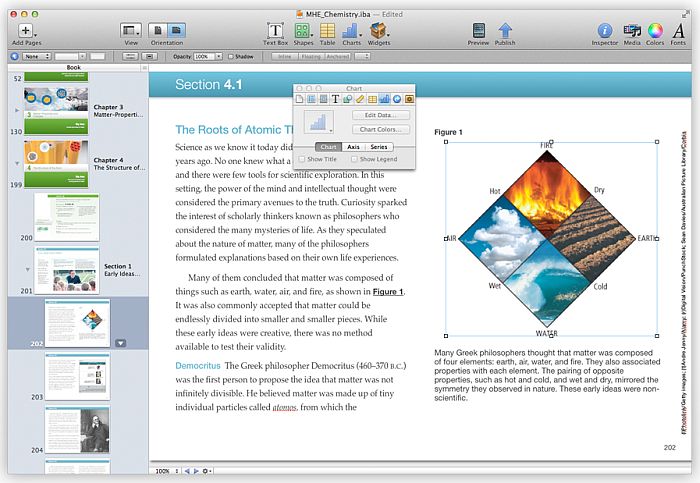Enable the Show Legend checkbox
The image size is (700, 483).
coord(354,160)
